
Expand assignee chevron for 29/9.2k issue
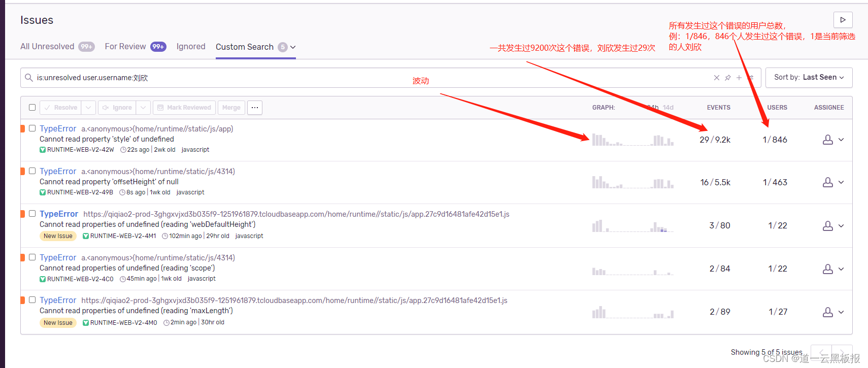(x=841, y=140)
